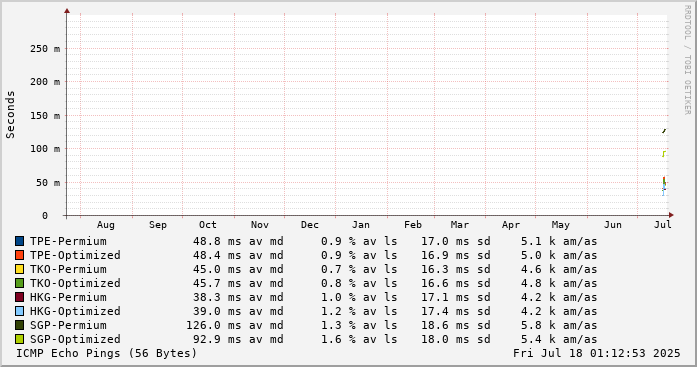The height and width of the screenshot is (367, 697).
Task: Click the 150 m y-axis label
Action: click(x=45, y=116)
